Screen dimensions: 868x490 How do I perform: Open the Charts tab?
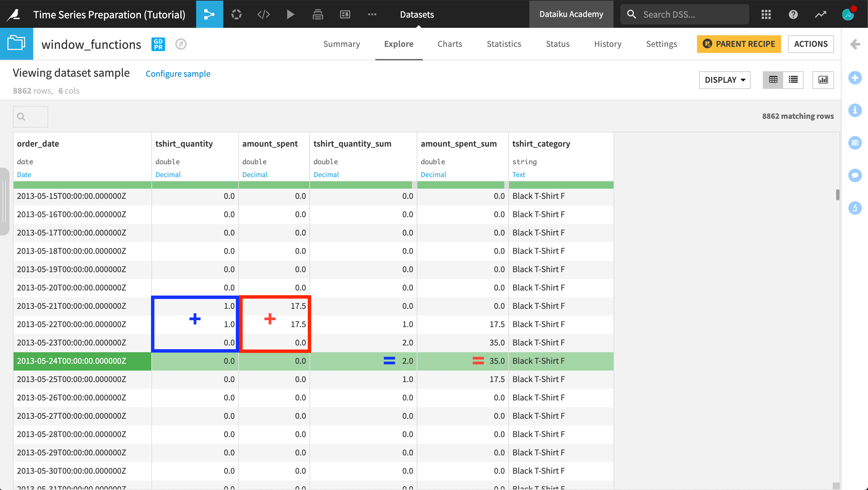(x=450, y=44)
